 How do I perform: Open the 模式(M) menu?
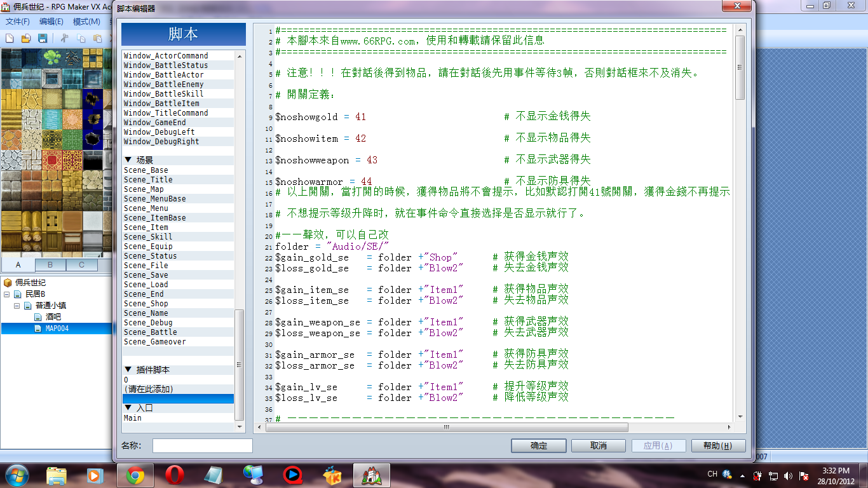click(86, 22)
